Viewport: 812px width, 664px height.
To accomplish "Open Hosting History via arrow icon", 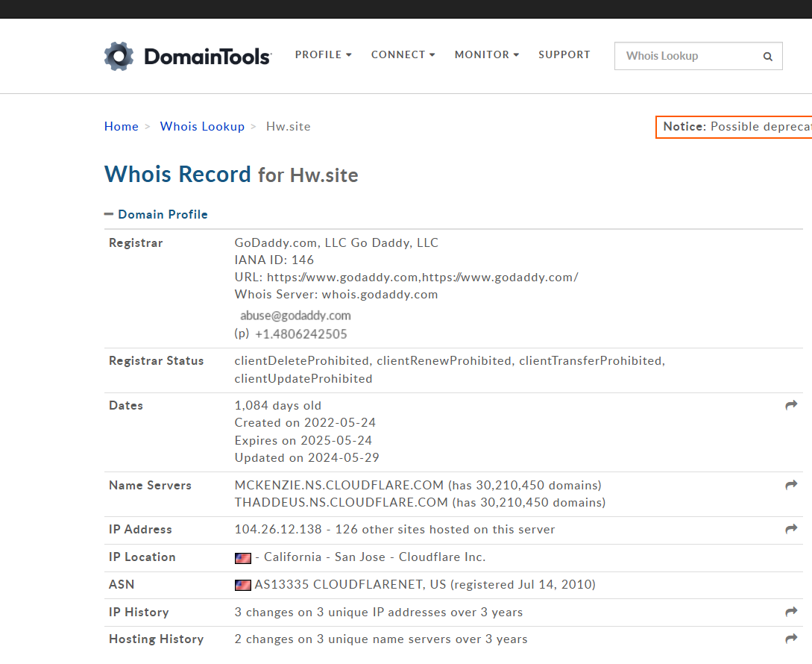I will pos(791,639).
